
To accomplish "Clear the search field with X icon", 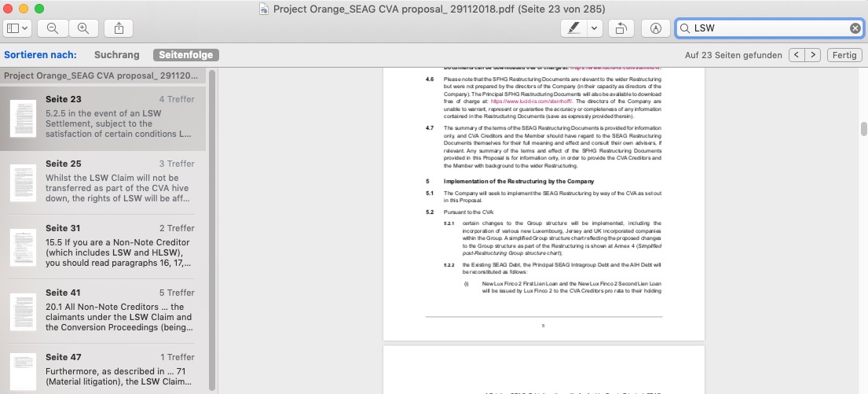I will 855,28.
